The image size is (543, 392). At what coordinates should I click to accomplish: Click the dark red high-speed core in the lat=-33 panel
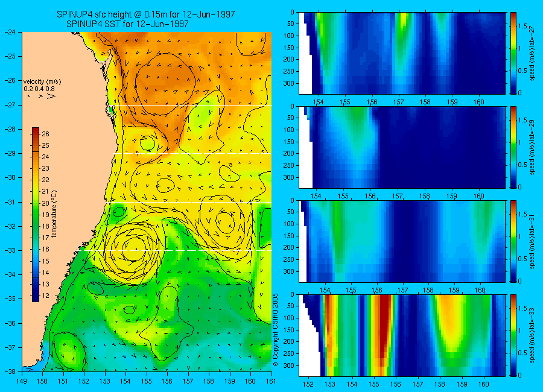[x=384, y=326]
